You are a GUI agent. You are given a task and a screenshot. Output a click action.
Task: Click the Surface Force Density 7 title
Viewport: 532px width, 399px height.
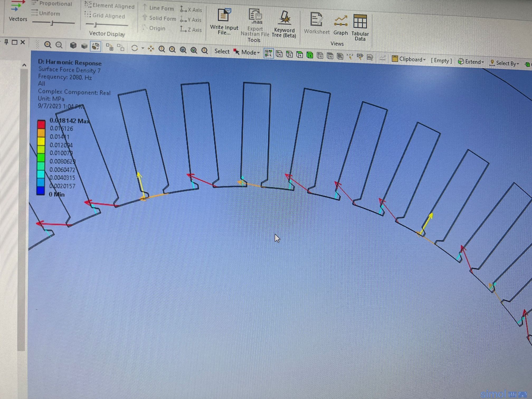[69, 70]
